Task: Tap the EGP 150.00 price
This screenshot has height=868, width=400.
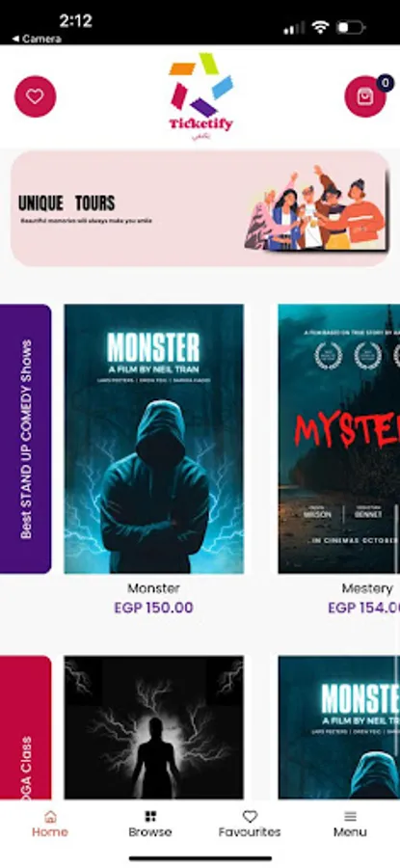Action: point(153,608)
